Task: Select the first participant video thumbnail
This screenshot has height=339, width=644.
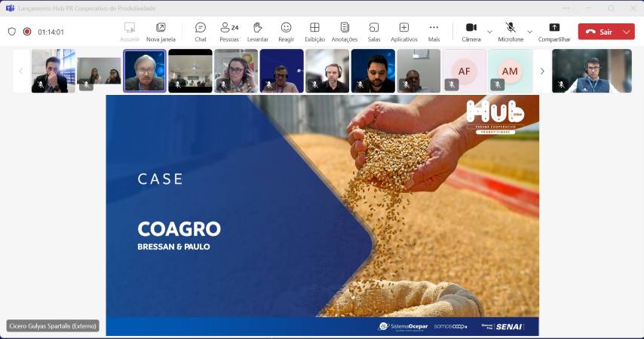Action: pos(54,71)
